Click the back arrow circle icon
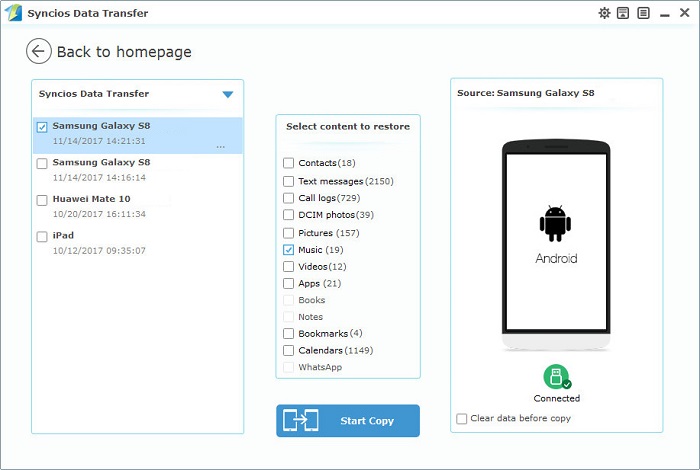The height and width of the screenshot is (470, 700). [38, 51]
